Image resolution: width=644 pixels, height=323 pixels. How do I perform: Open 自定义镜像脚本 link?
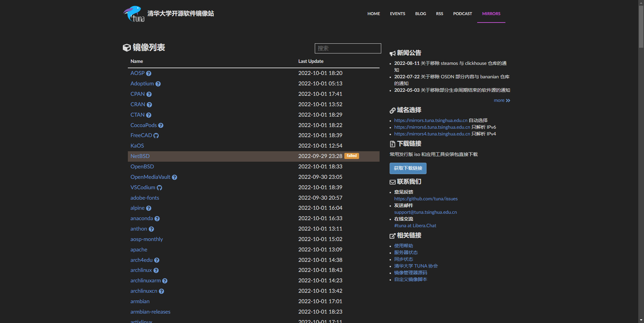(x=411, y=279)
